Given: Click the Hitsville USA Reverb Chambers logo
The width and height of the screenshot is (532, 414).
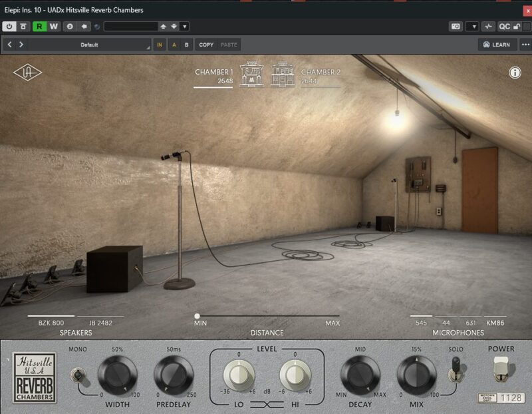Looking at the screenshot, I should (35, 377).
